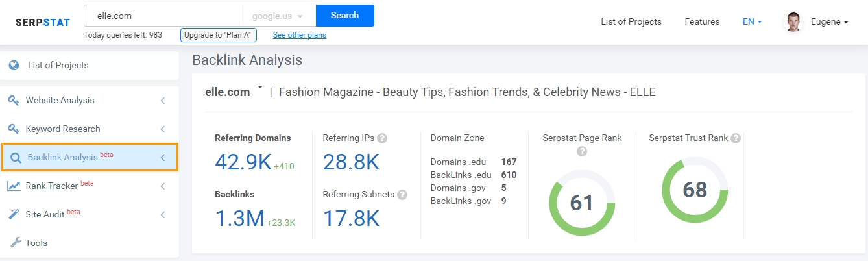Open the Features link in the header
Image resolution: width=868 pixels, height=261 pixels.
(702, 21)
